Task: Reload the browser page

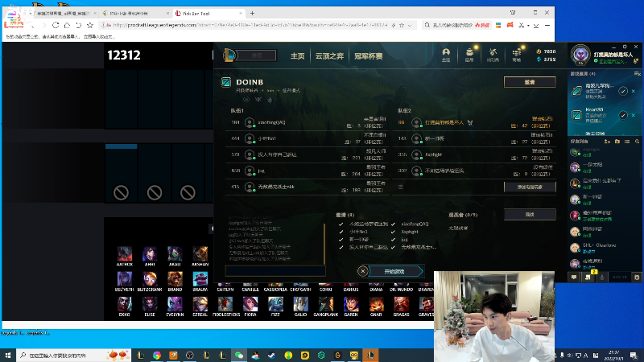Action: click(56, 25)
